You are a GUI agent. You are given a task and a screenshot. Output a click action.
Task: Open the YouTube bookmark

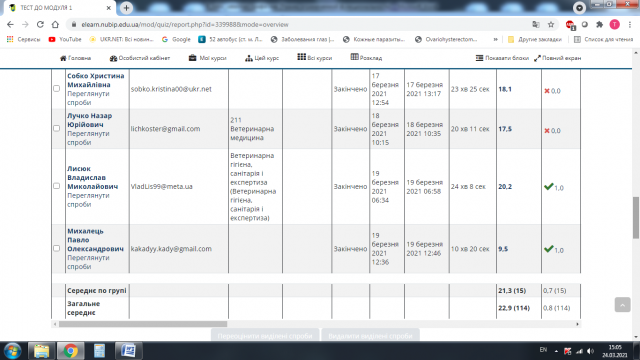tap(65, 39)
